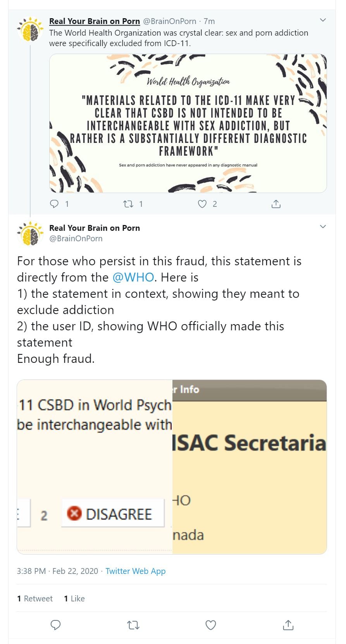The height and width of the screenshot is (644, 346).
Task: Retweet the first ICD-11 tweet
Action: point(128,204)
